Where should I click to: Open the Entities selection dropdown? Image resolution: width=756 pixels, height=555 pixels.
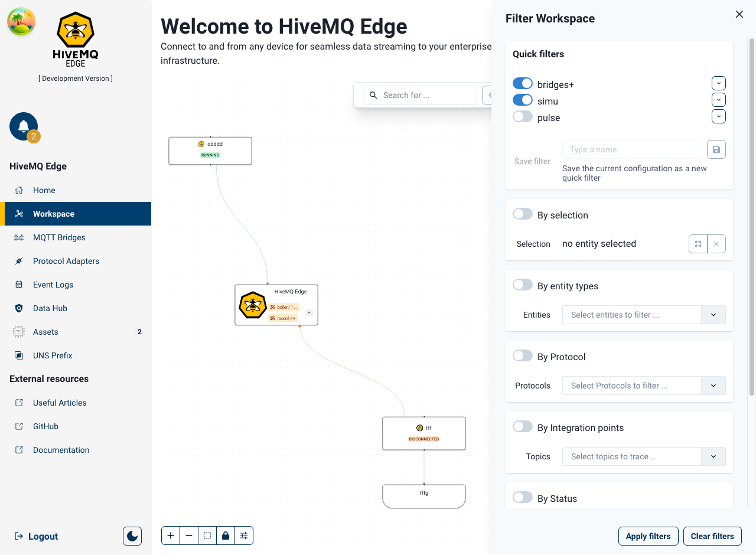(x=713, y=315)
